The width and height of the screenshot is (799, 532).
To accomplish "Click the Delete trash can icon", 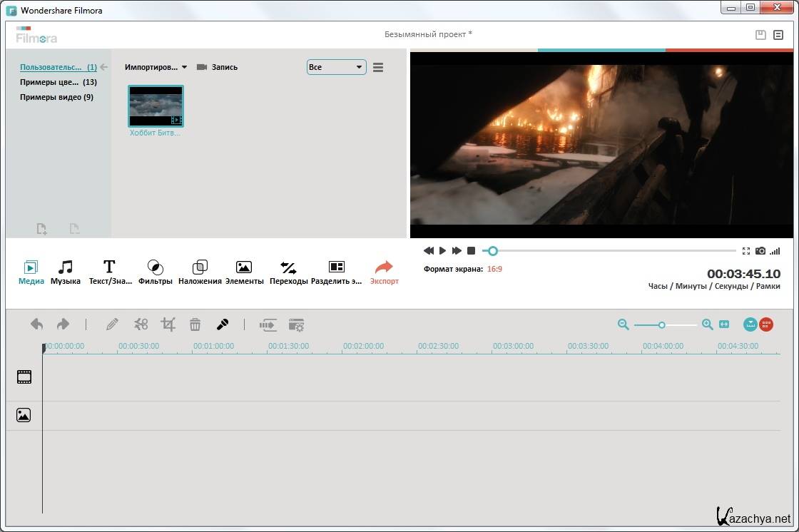I will click(x=195, y=324).
